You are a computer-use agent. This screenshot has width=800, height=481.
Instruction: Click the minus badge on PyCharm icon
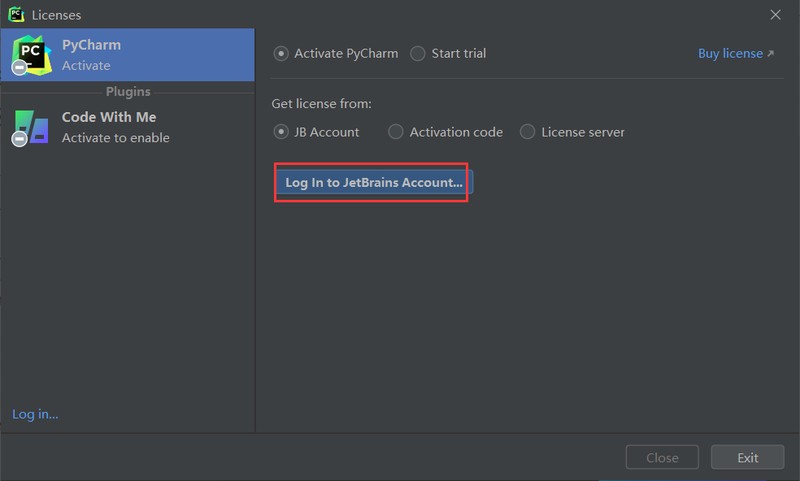(x=19, y=68)
